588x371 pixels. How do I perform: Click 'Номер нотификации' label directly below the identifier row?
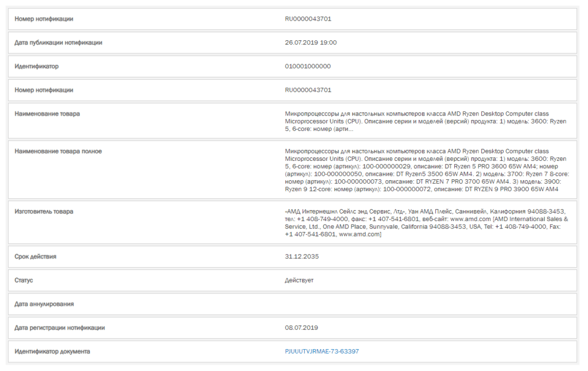44,90
